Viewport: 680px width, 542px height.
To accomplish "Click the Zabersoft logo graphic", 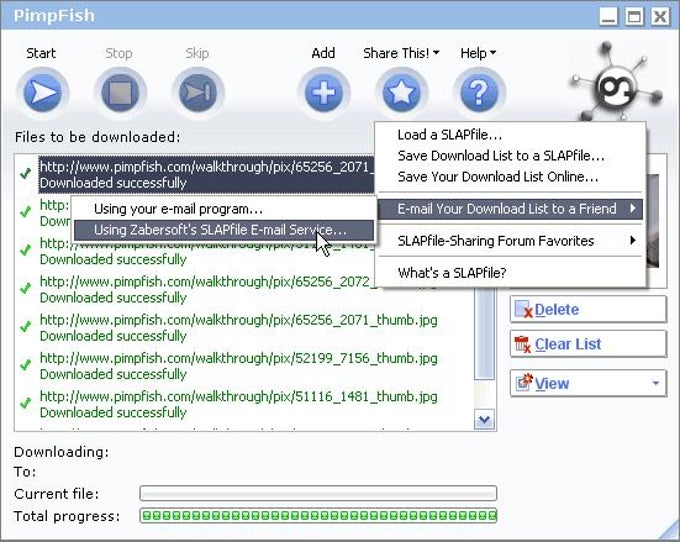I will click(617, 82).
